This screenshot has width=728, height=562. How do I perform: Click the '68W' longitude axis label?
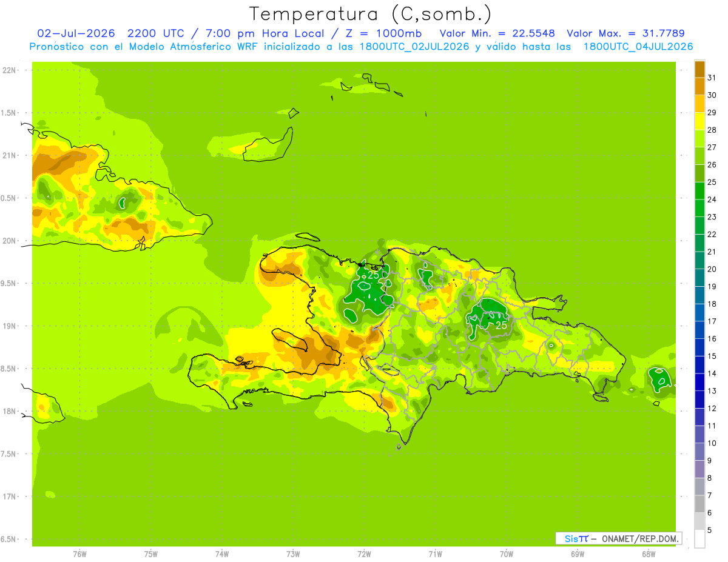[649, 554]
